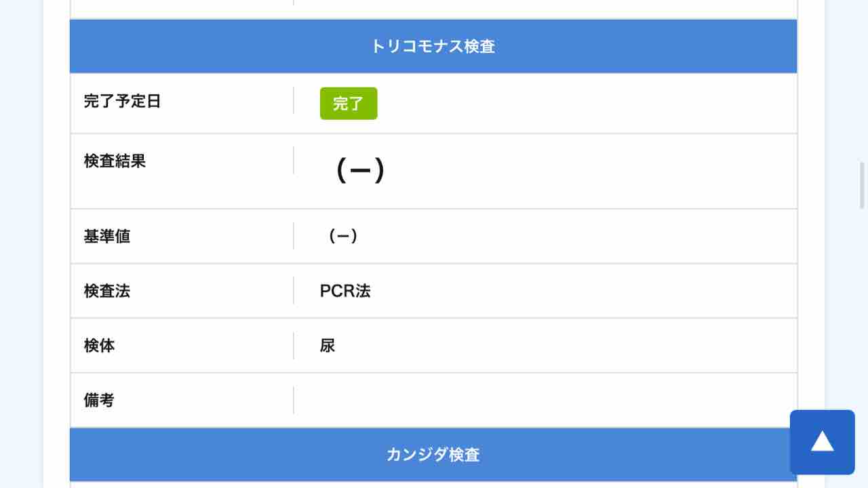The width and height of the screenshot is (868, 488).
Task: Select the トリコモナス検査 section header
Action: (x=433, y=47)
